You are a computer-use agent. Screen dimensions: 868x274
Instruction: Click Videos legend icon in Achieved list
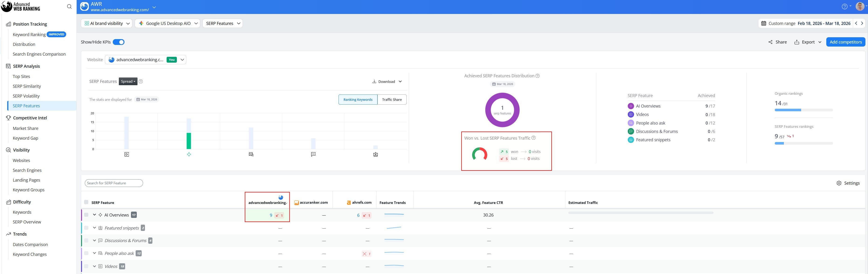click(631, 115)
